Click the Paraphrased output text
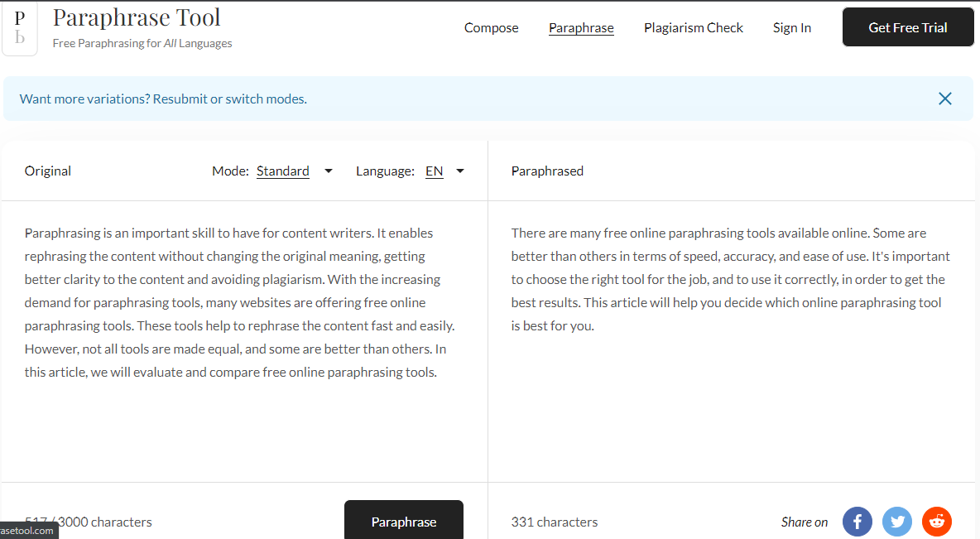 point(730,280)
